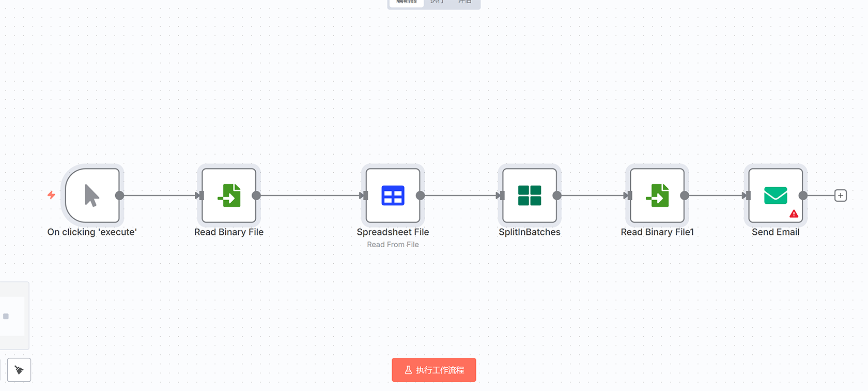868x391 pixels.
Task: Click the input connector of Send Email
Action: coord(747,195)
